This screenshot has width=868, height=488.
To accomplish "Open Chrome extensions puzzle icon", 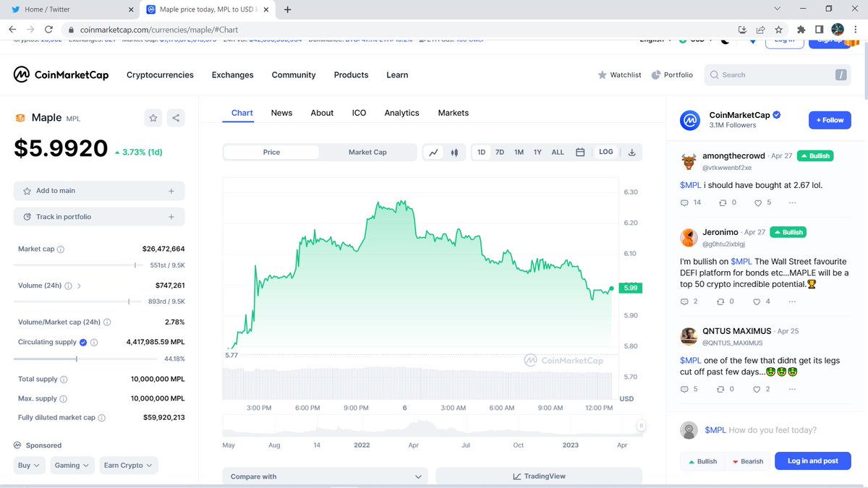I will pyautogui.click(x=801, y=30).
